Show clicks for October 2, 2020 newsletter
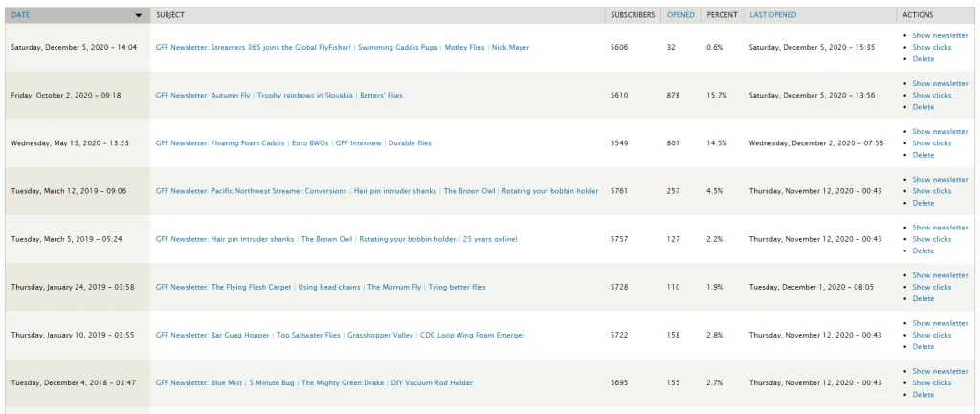 click(931, 96)
